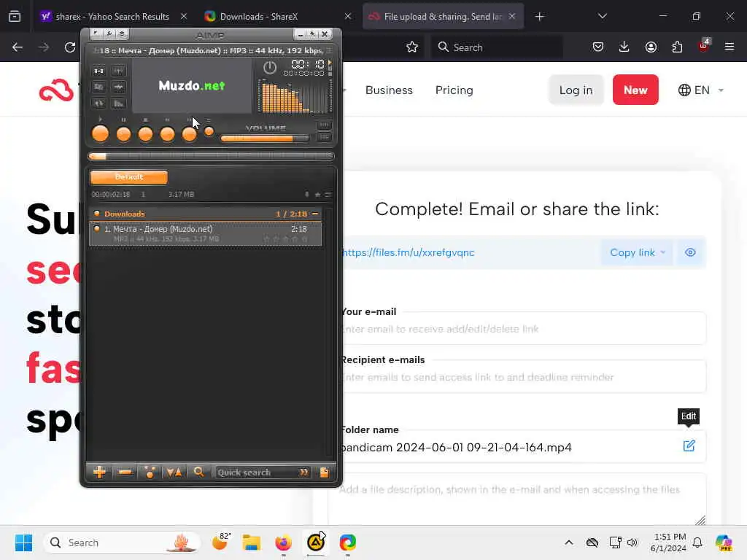Skip to next track in AIMP
Viewport: 747px width, 560px height.
pos(189,134)
